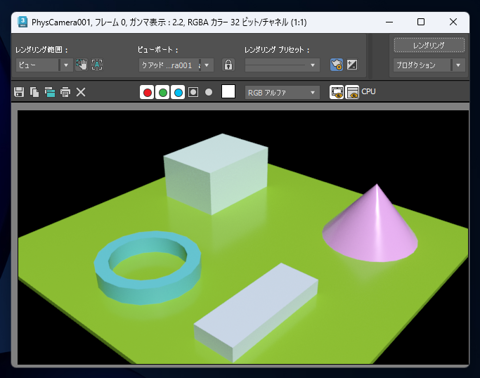This screenshot has height=378, width=480.
Task: Click the Copy Image icon
Action: click(x=34, y=92)
